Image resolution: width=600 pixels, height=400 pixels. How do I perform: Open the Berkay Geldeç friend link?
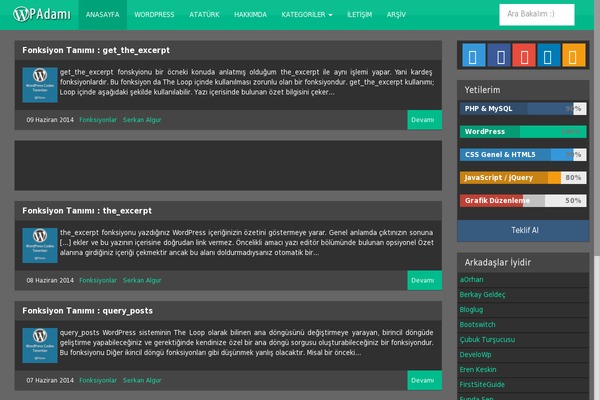pyautogui.click(x=483, y=295)
